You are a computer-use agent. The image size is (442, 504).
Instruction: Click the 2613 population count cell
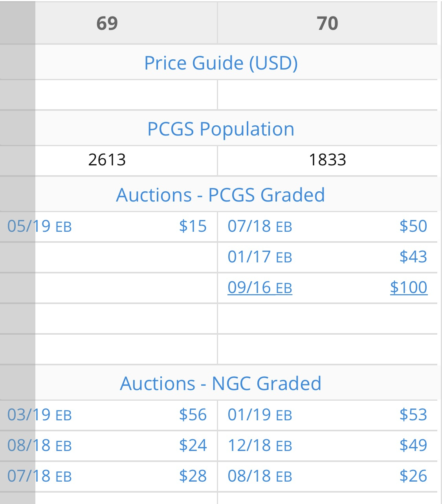[107, 160]
